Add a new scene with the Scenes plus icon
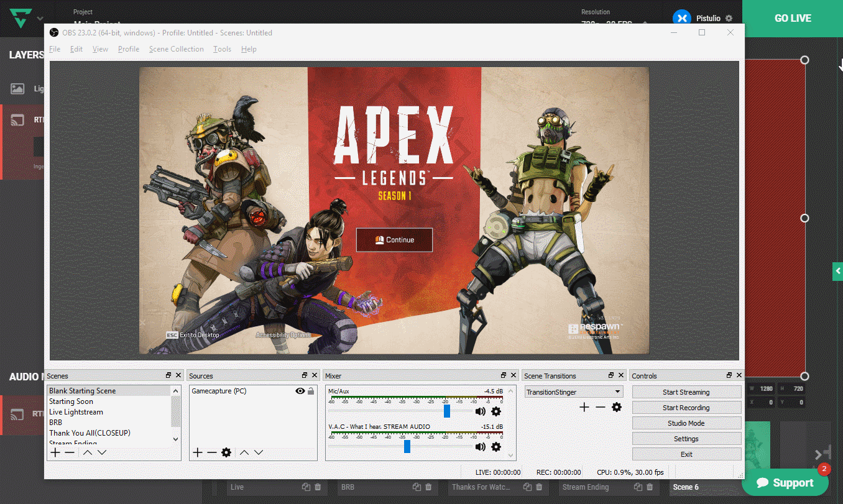Image resolution: width=843 pixels, height=504 pixels. coord(55,452)
